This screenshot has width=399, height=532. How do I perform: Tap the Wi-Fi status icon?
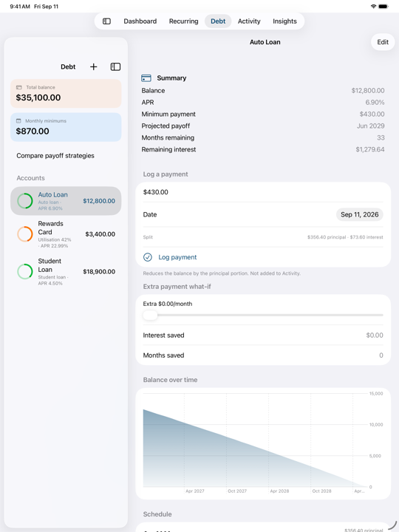tap(373, 7)
